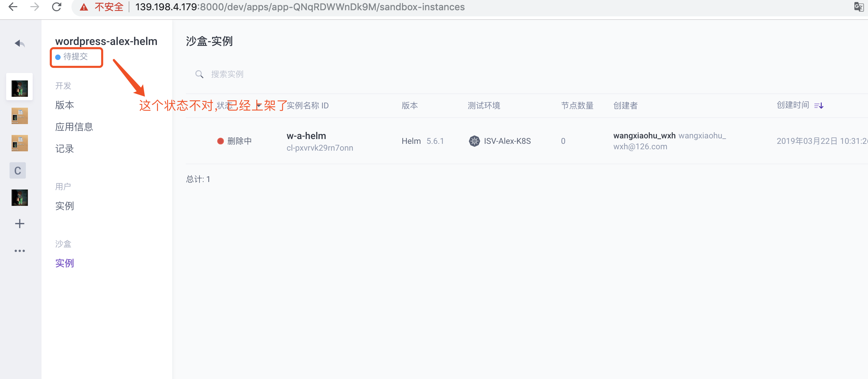Image resolution: width=868 pixels, height=379 pixels.
Task: Open the three-dots menu at dock bottom
Action: [19, 251]
